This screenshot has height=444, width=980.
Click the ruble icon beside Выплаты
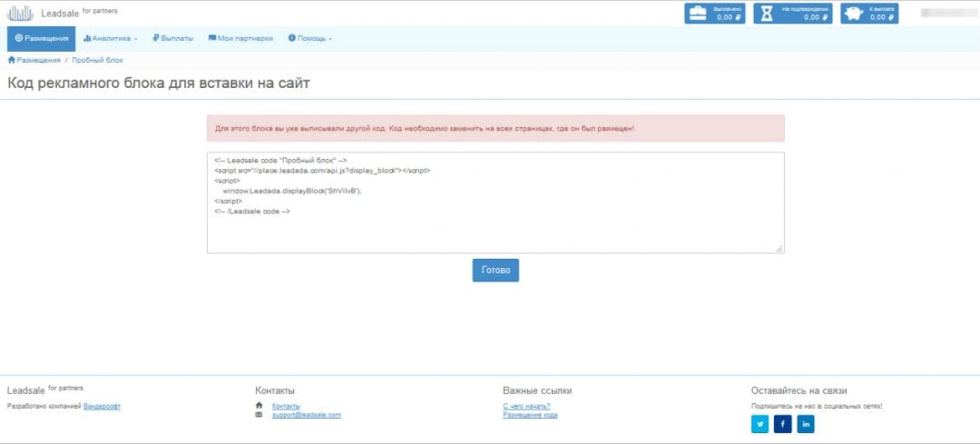pyautogui.click(x=156, y=38)
